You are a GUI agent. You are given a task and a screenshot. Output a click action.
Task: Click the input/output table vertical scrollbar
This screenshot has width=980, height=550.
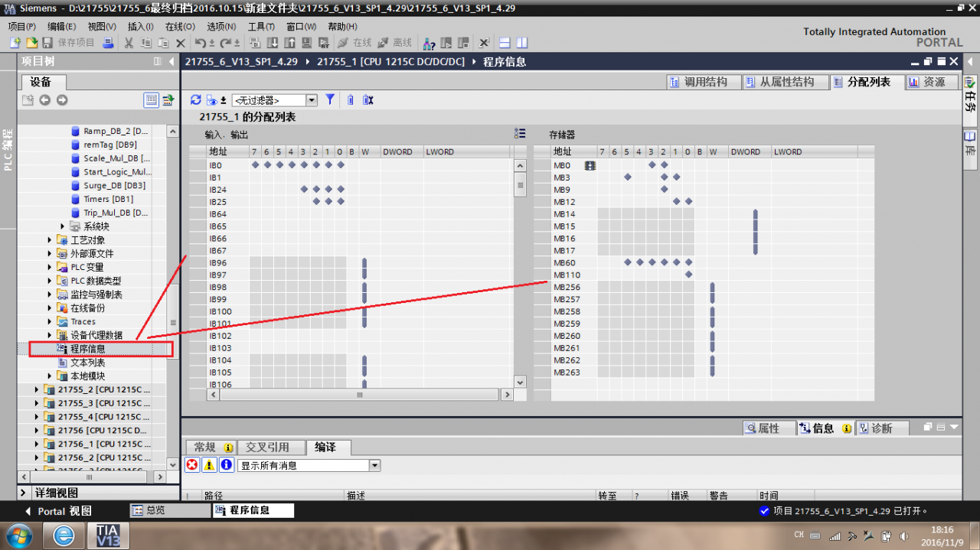pos(521,273)
